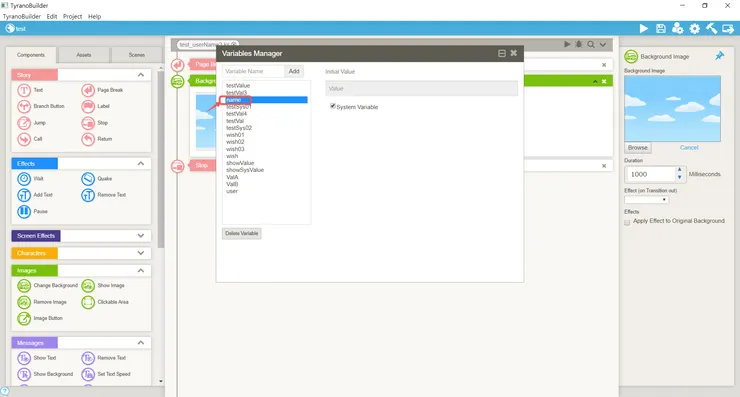Open the Help menu
The height and width of the screenshot is (397, 740).
(94, 16)
